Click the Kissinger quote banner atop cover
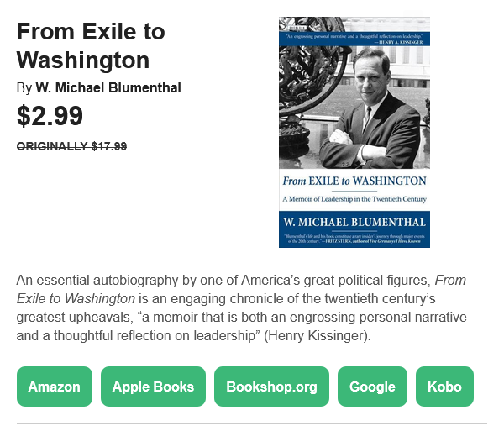504x426 pixels. pos(354,39)
